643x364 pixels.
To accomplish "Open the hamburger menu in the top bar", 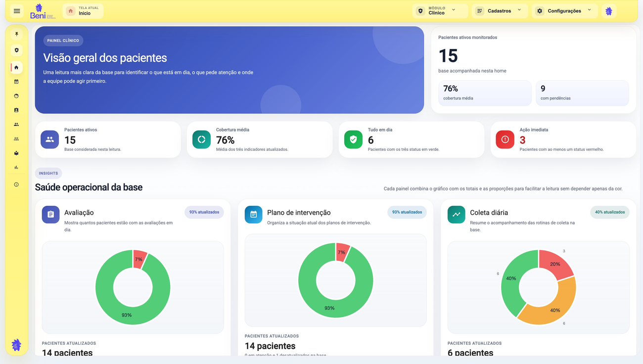I will pyautogui.click(x=17, y=11).
